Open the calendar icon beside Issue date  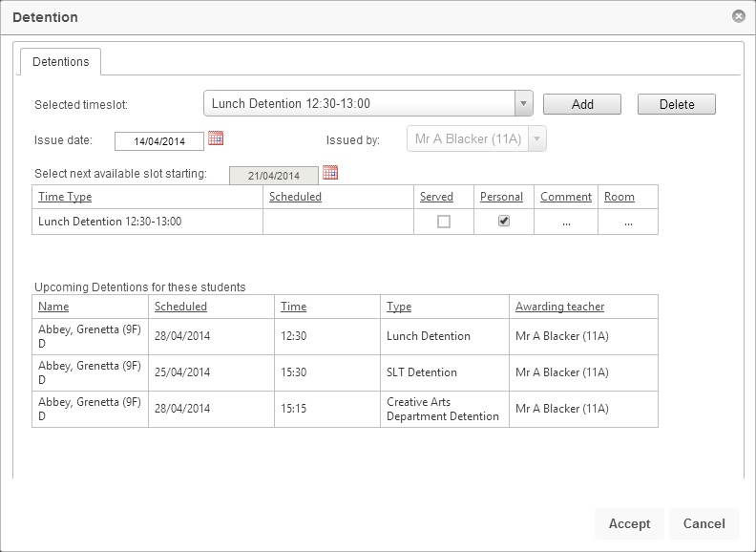[x=216, y=138]
